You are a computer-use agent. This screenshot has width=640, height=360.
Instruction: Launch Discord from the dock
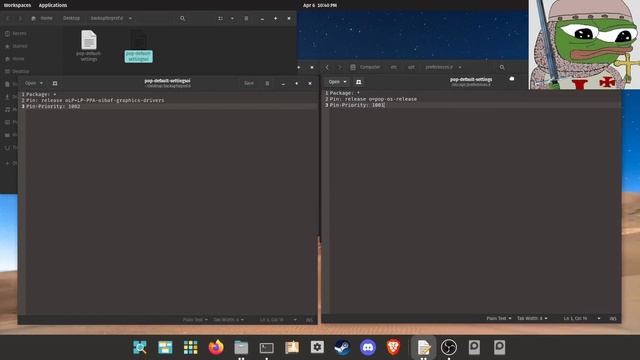pos(368,347)
